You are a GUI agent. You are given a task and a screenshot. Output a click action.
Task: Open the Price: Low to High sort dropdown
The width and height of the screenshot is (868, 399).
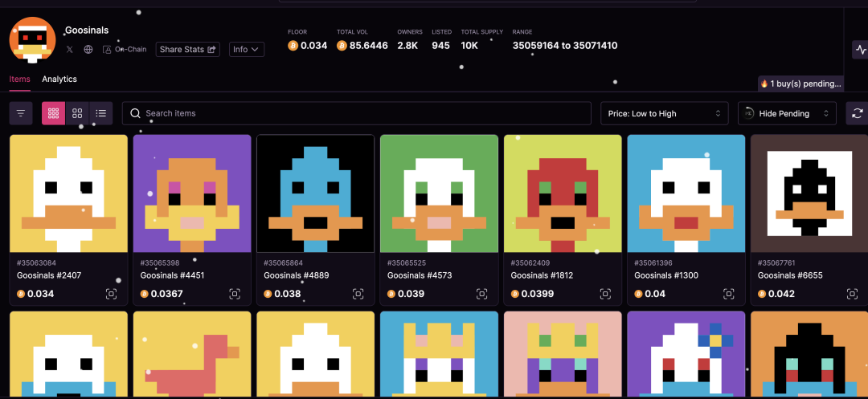pyautogui.click(x=665, y=113)
